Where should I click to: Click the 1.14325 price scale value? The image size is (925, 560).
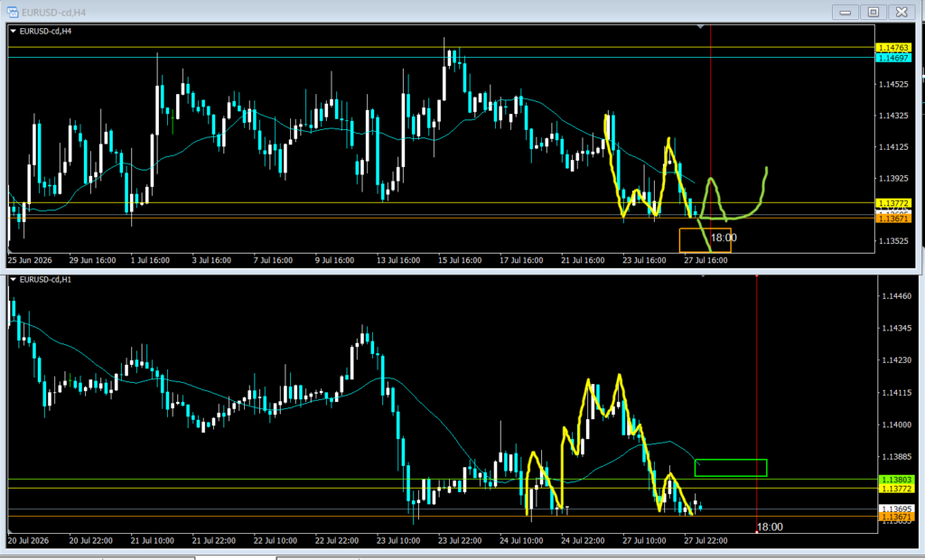tap(893, 116)
